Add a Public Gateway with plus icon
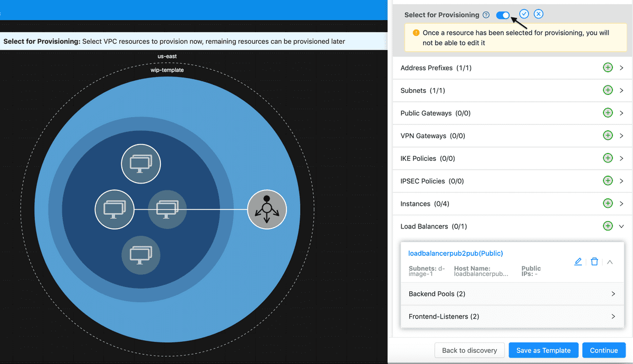 click(608, 113)
